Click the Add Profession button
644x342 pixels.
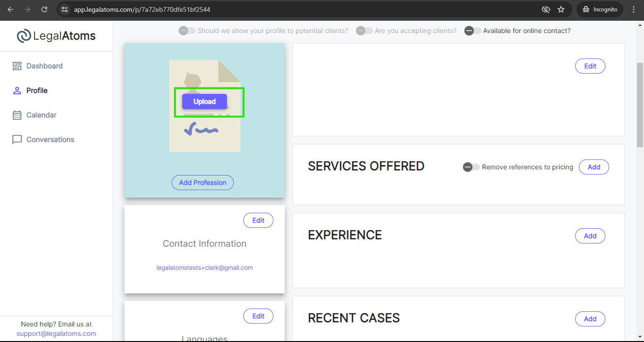tap(203, 183)
